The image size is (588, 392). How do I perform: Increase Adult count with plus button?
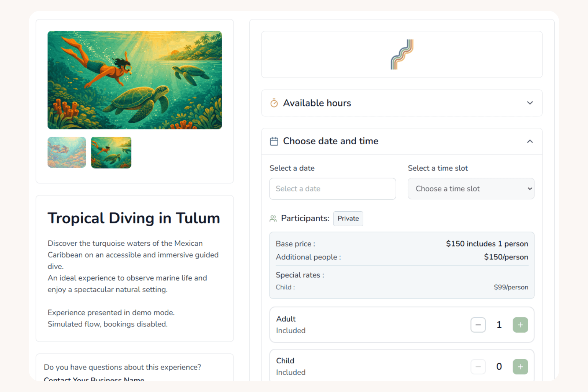pos(520,325)
